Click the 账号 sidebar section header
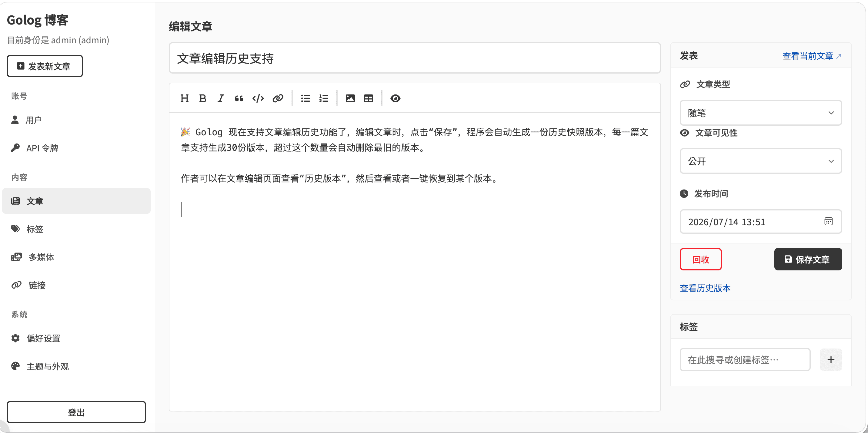The image size is (868, 433). (x=19, y=96)
